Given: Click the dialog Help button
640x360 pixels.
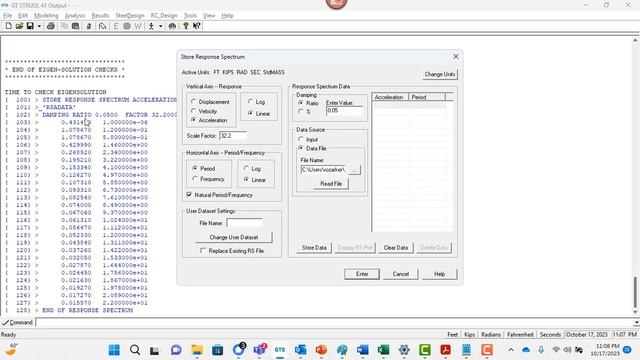Looking at the screenshot, I should [439, 274].
